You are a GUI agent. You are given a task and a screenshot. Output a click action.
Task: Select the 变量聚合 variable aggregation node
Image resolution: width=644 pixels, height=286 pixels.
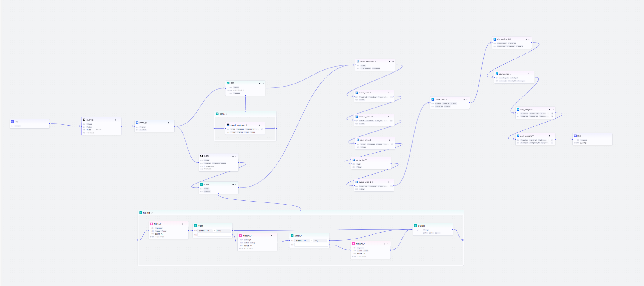(x=421, y=226)
